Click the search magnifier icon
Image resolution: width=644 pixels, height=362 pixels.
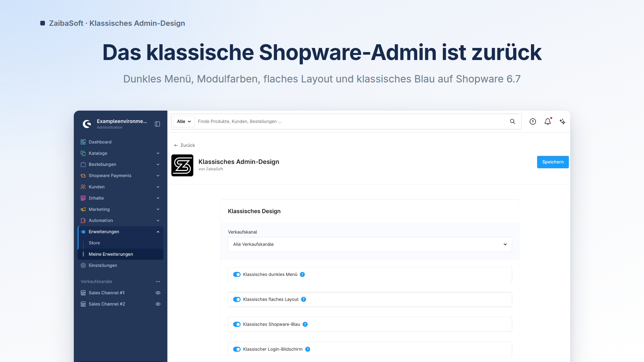[513, 121]
